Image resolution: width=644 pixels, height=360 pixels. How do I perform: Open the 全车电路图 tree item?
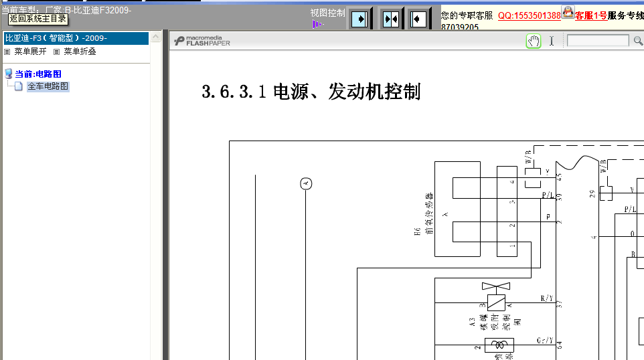click(x=48, y=86)
